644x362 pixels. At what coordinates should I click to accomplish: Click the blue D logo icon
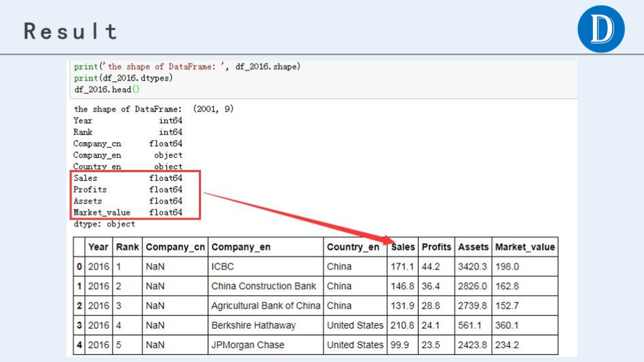coord(601,29)
